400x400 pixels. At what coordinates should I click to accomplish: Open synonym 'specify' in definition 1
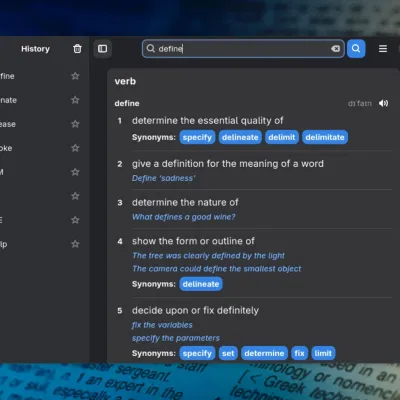tap(197, 137)
